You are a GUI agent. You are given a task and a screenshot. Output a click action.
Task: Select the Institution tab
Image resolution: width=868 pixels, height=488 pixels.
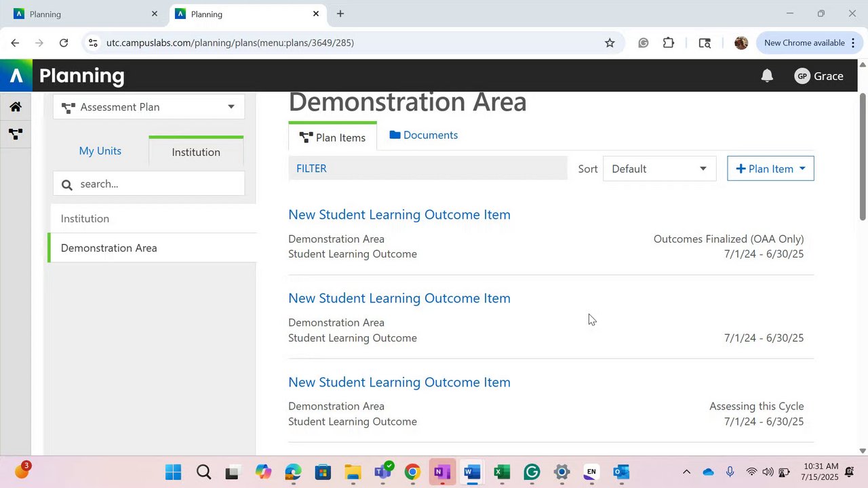pos(196,152)
